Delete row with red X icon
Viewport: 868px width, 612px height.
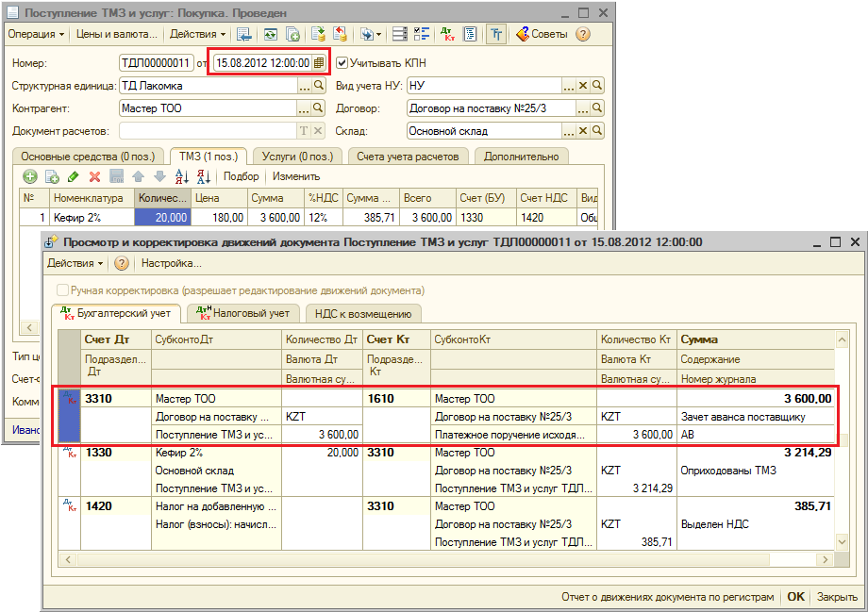click(x=94, y=176)
